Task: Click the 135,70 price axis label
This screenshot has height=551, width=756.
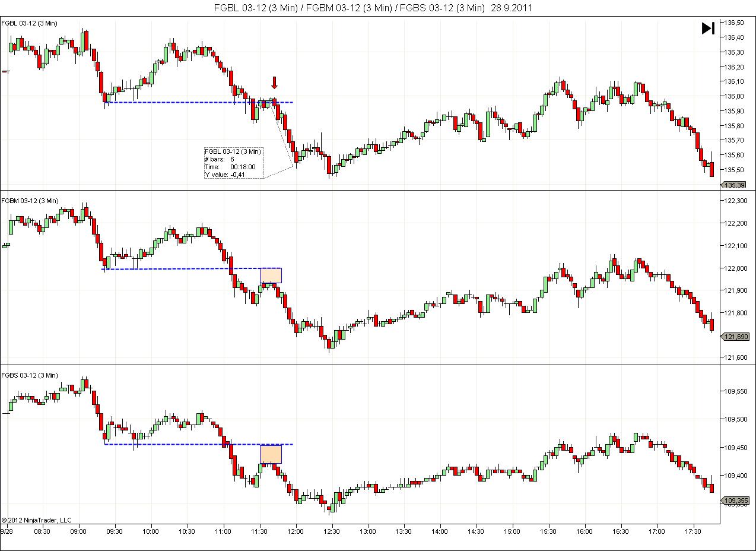Action: click(734, 140)
